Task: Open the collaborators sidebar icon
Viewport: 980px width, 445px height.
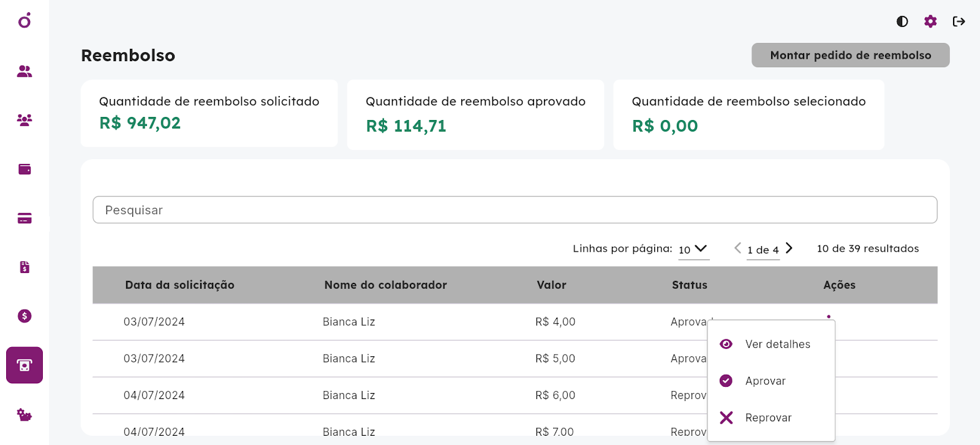Action: click(x=24, y=72)
